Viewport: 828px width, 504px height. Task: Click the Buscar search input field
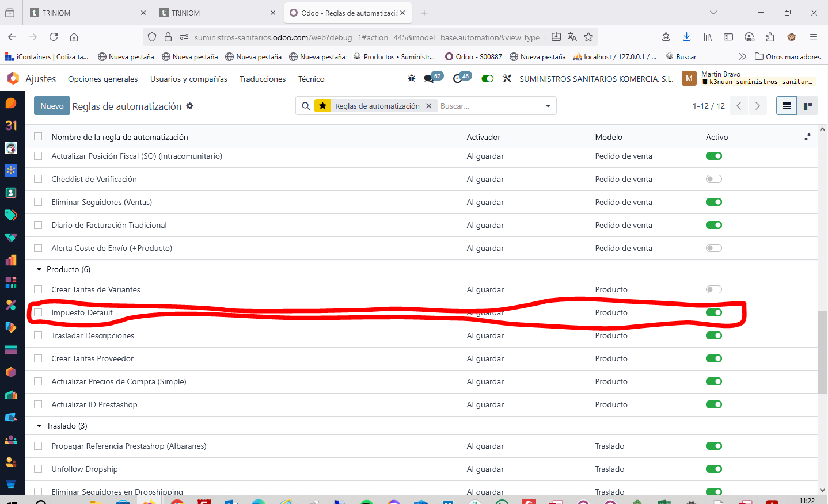click(x=487, y=106)
